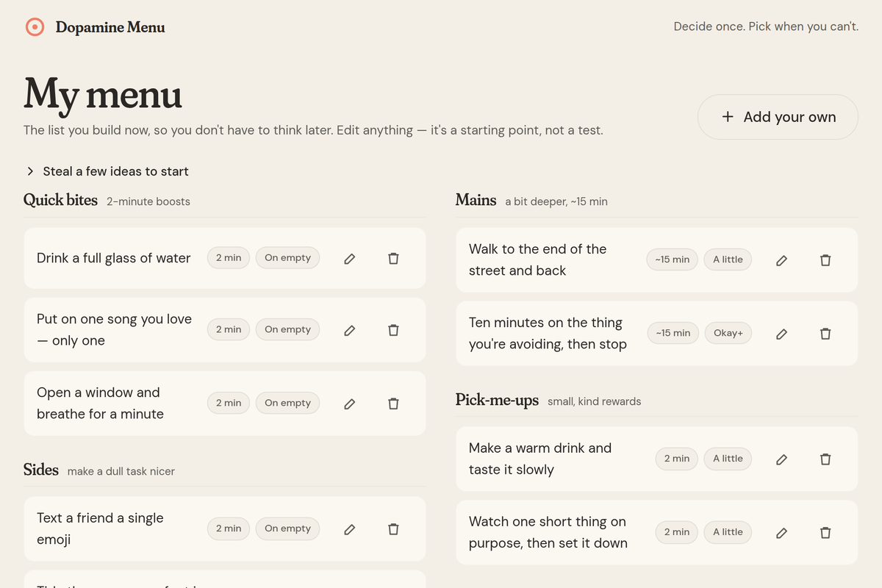
Task: Click the 'My menu' page heading
Action: pyautogui.click(x=103, y=95)
